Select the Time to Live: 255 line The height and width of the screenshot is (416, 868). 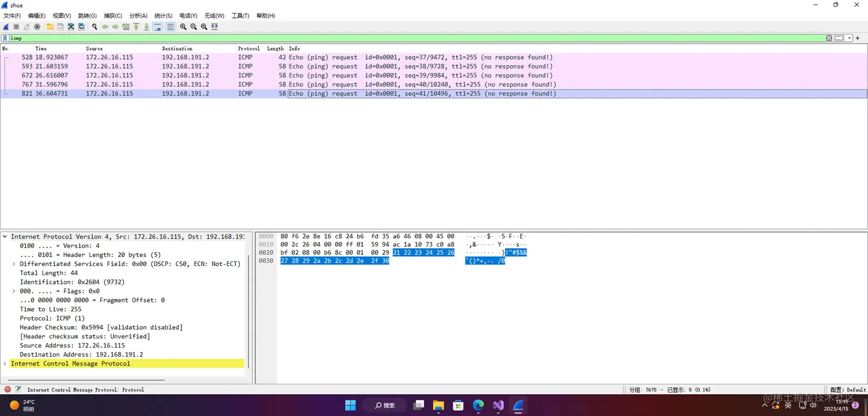[x=51, y=309]
